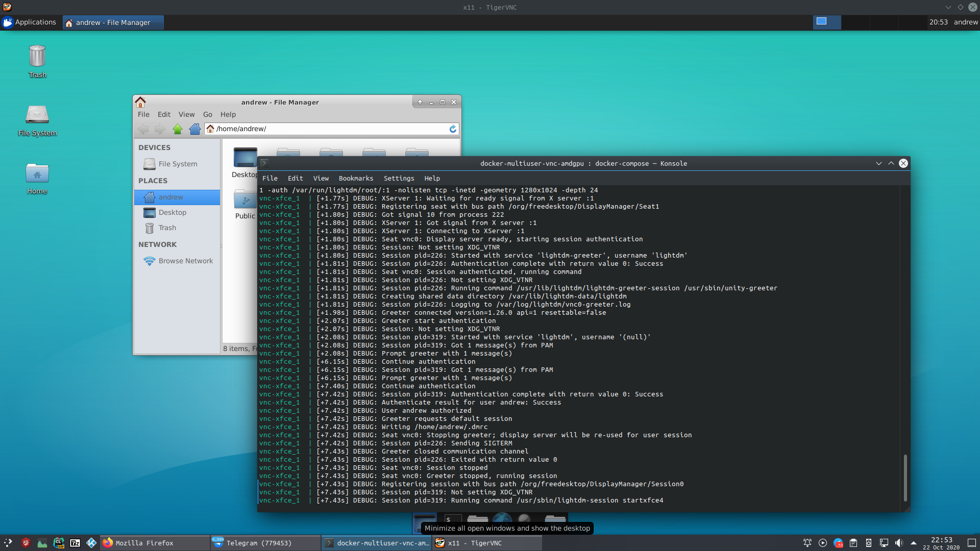Expand hidden system tray icons arrow

click(x=914, y=543)
